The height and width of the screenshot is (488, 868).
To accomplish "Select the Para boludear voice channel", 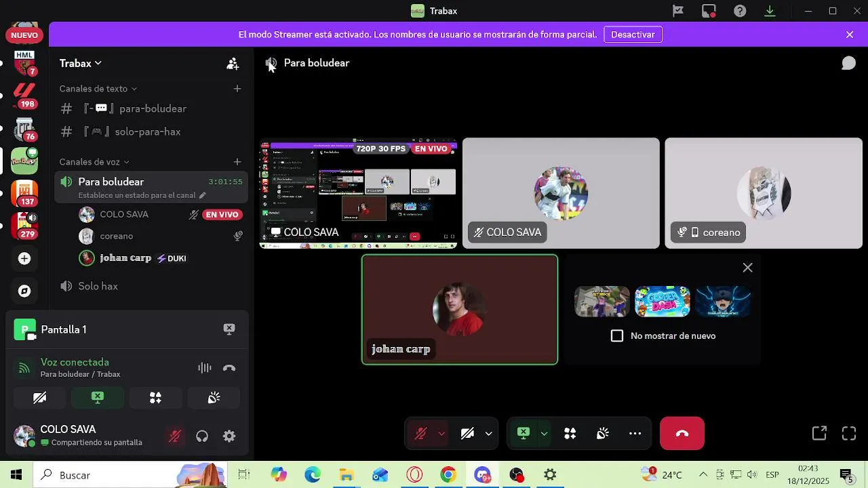I will tap(151, 187).
